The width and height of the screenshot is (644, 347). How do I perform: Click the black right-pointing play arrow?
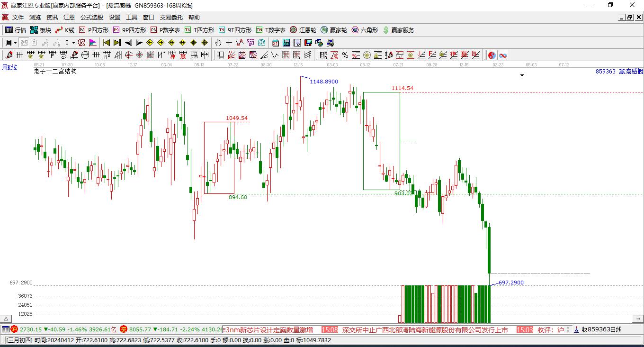click(139, 43)
